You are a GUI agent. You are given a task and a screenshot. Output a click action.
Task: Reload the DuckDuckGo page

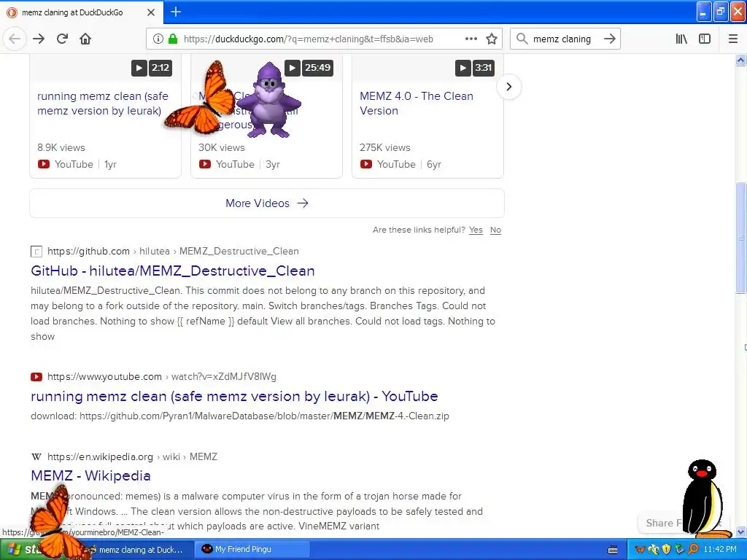tap(62, 39)
